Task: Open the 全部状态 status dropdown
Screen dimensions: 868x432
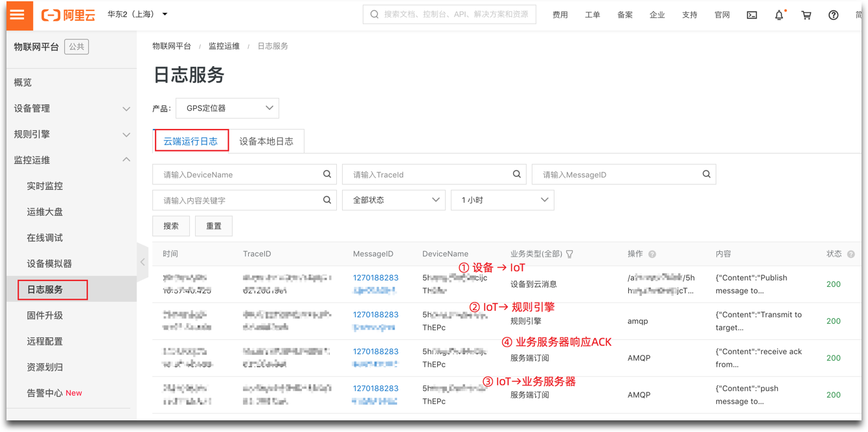Action: coord(394,200)
